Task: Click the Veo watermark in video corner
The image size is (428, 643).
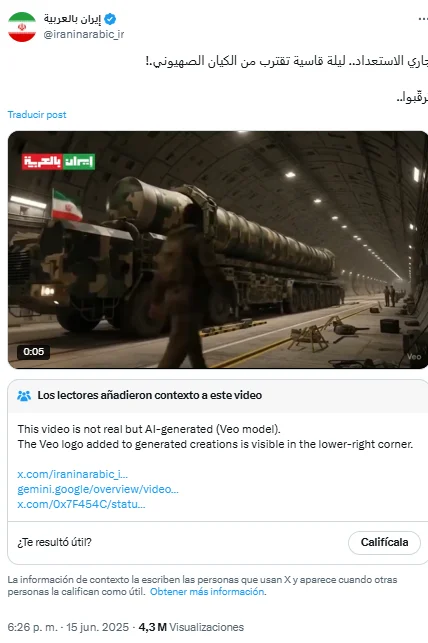Action: (414, 356)
